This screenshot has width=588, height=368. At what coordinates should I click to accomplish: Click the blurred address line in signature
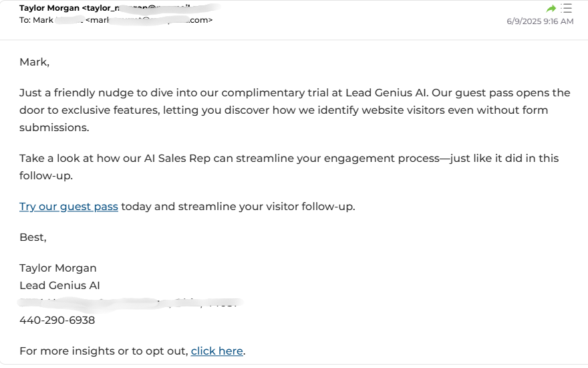pos(130,302)
